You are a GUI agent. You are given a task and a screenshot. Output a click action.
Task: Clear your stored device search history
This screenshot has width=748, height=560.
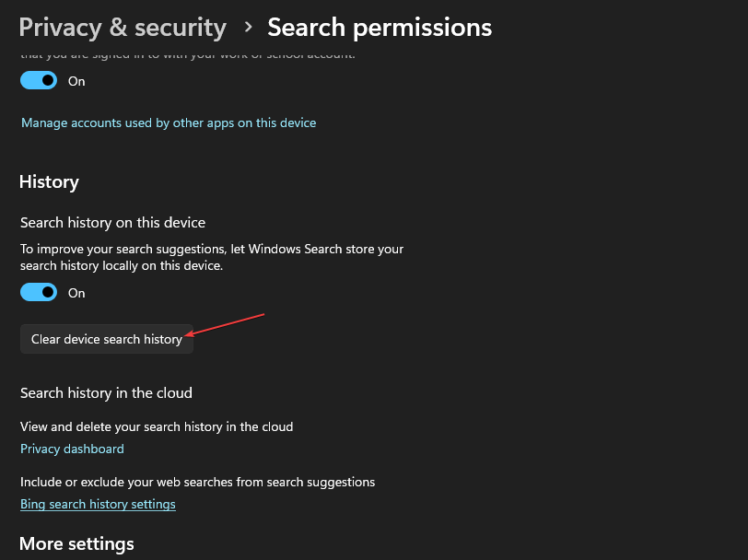(x=106, y=339)
